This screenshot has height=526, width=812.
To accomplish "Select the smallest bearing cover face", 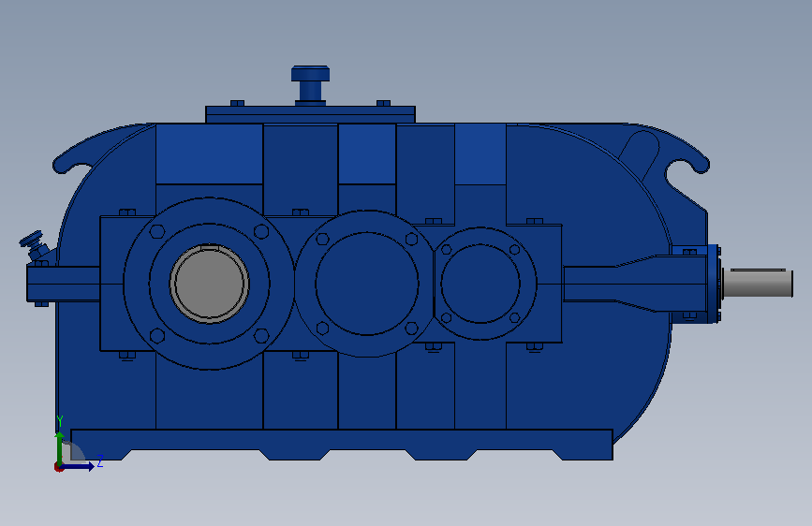I will pyautogui.click(x=480, y=284).
